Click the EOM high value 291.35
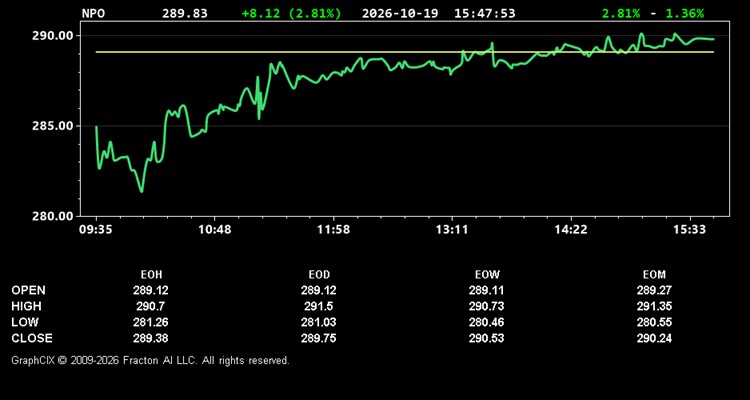The width and height of the screenshot is (750, 400). (654, 306)
